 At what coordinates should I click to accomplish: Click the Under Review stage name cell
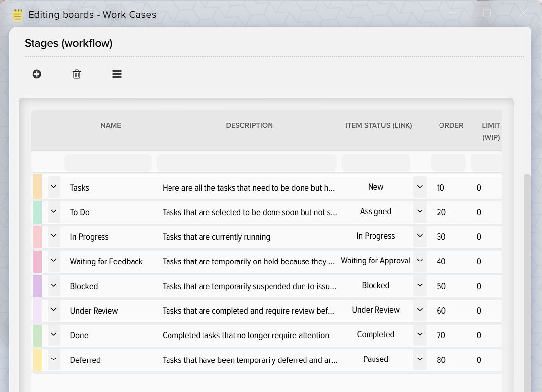94,311
